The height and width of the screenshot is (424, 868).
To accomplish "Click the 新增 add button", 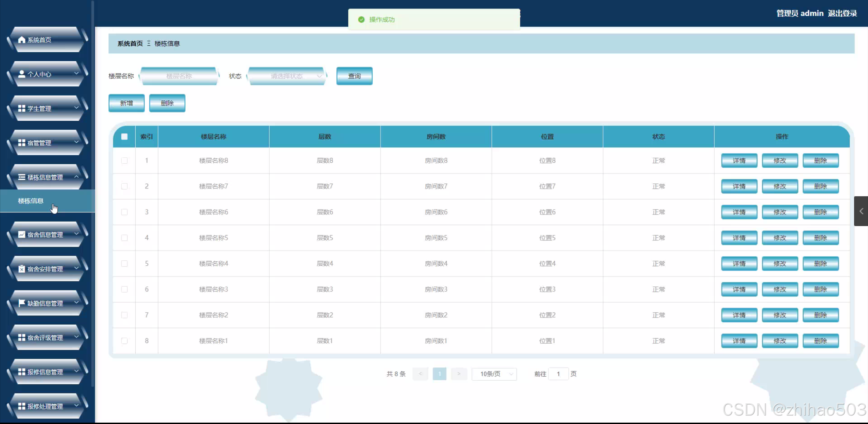I will 127,103.
